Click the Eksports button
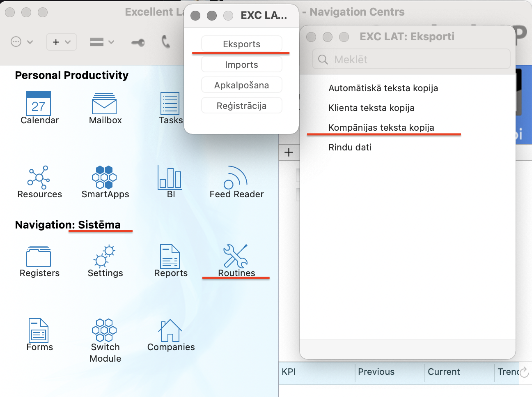Screen dimensions: 532x397 coord(241,44)
